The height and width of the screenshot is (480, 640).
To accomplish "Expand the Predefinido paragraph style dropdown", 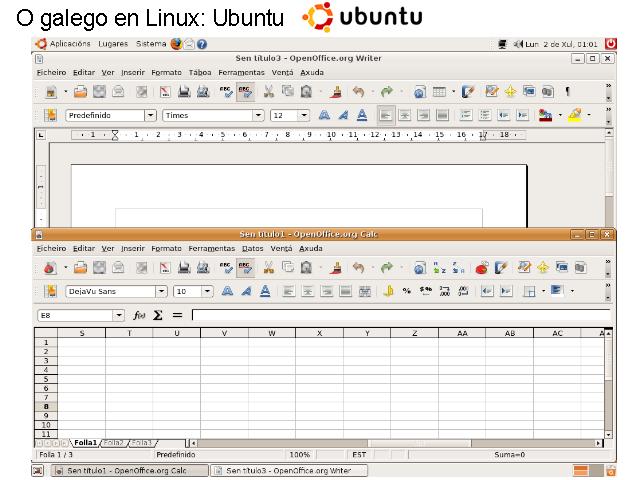I will (x=151, y=115).
